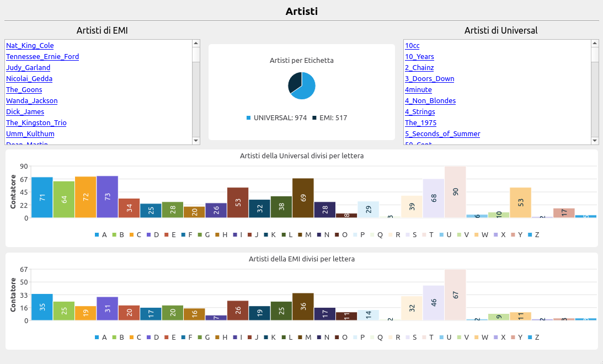Click Universal chart bar D with 73
603x364 pixels.
tap(107, 197)
